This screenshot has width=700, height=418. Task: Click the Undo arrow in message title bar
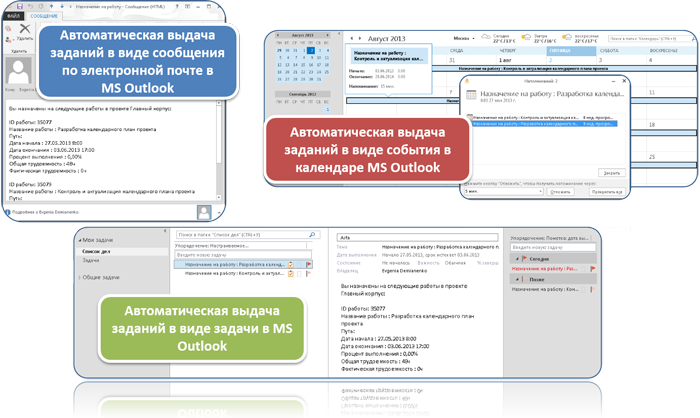coord(31,7)
